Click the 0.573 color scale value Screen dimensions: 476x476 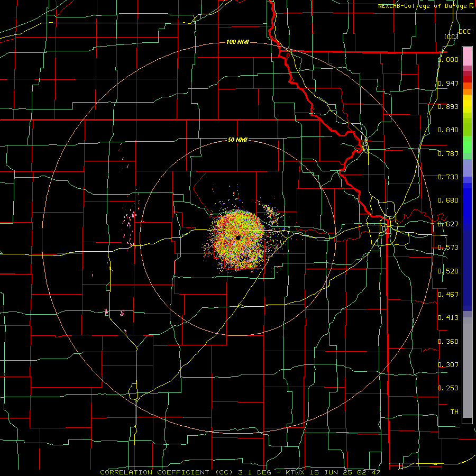click(x=448, y=248)
